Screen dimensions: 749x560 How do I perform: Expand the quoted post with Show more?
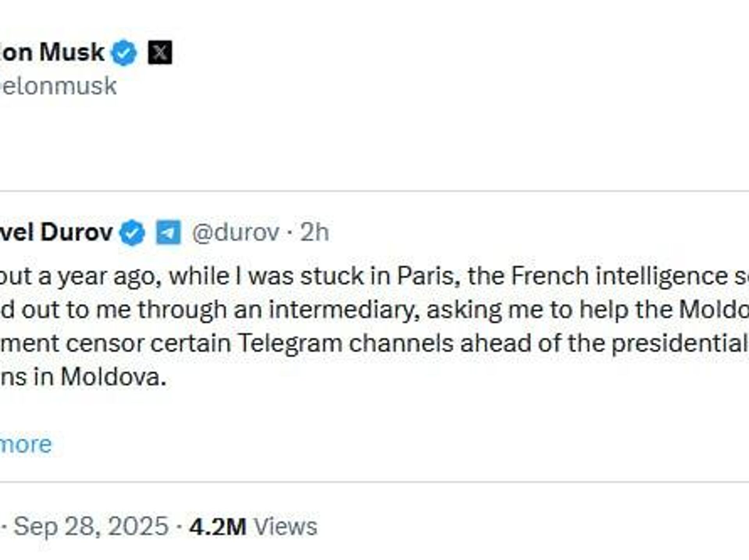click(x=26, y=444)
